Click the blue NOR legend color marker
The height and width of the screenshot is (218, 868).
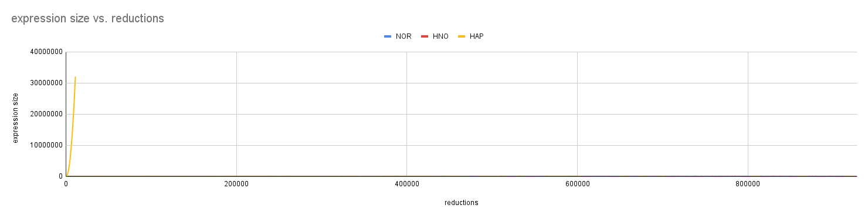click(388, 36)
